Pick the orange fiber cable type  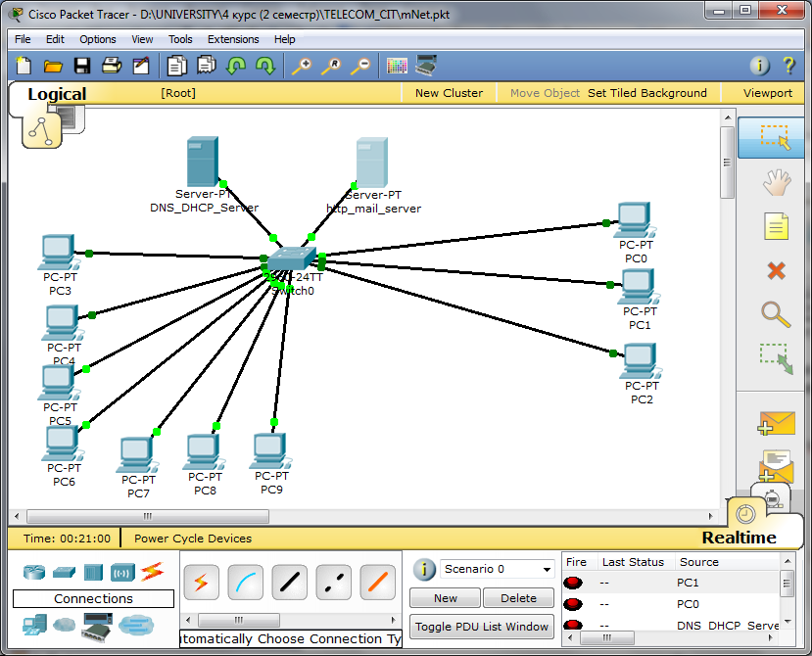point(377,583)
